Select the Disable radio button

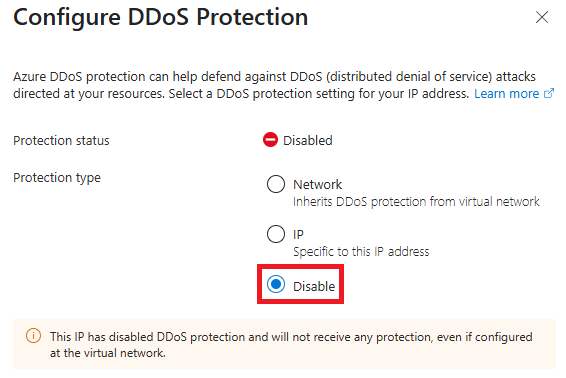pos(276,284)
